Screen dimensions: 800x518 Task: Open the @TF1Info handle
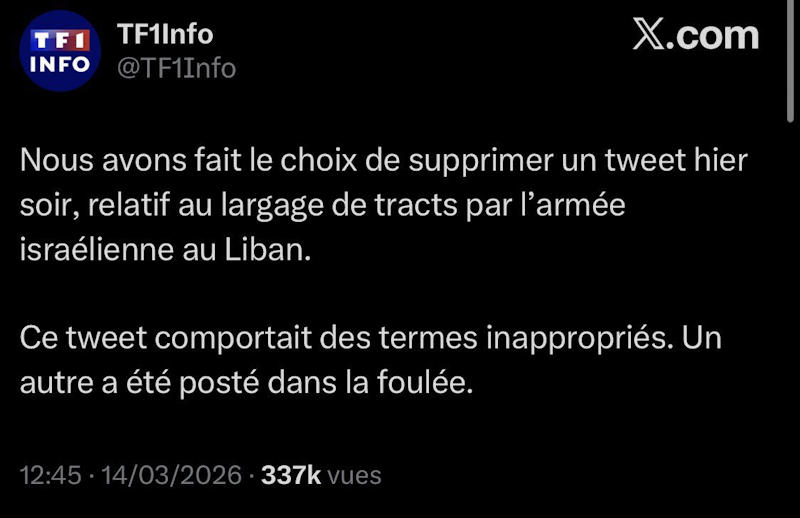click(177, 68)
